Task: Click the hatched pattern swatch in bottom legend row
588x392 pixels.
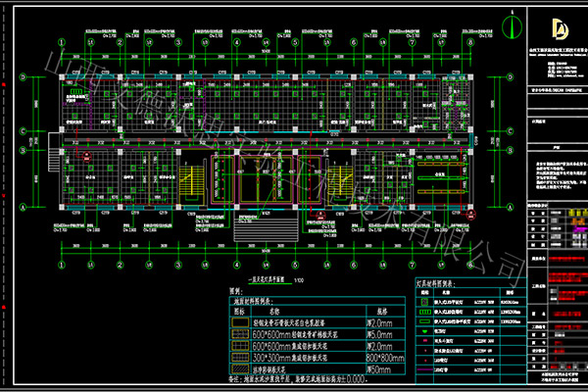Action: click(x=238, y=368)
